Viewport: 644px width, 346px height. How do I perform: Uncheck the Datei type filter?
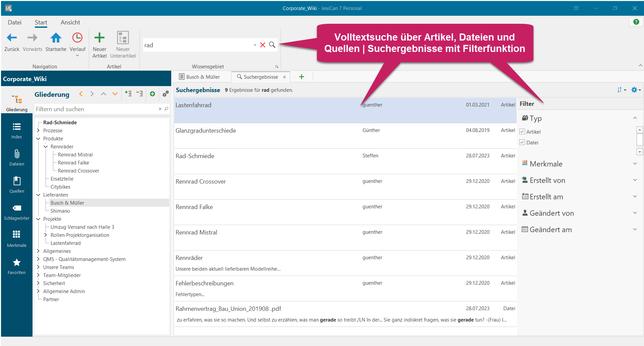coord(522,142)
